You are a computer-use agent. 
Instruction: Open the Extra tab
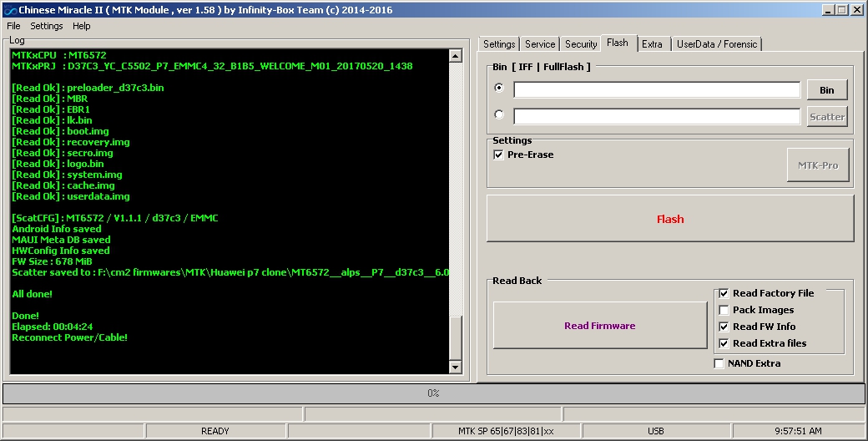coord(652,44)
